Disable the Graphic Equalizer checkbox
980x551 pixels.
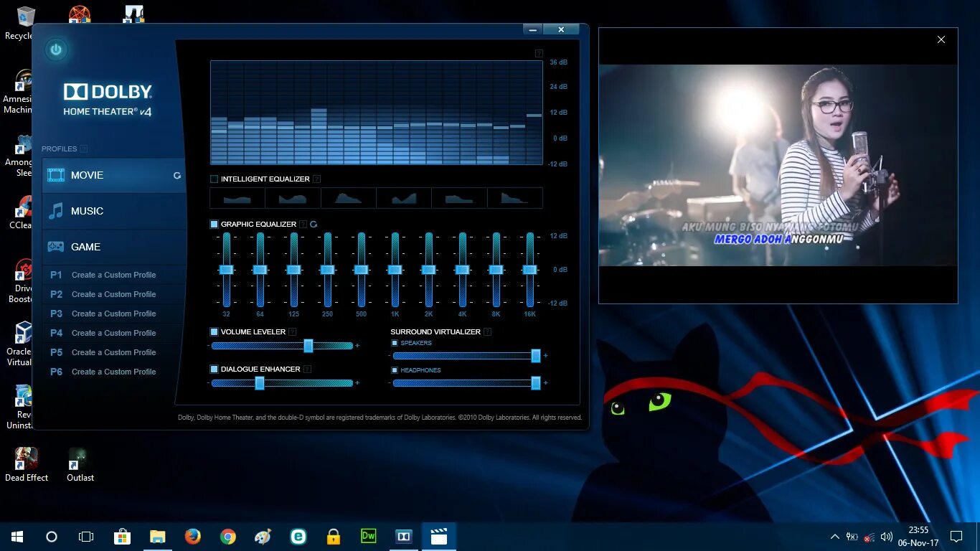click(214, 224)
